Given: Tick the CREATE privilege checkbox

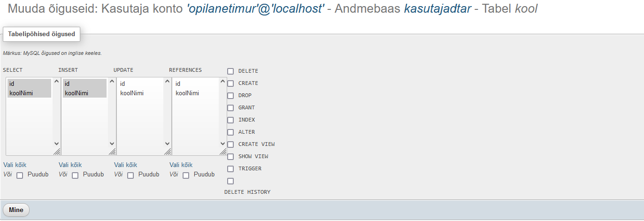Looking at the screenshot, I should click(x=230, y=84).
